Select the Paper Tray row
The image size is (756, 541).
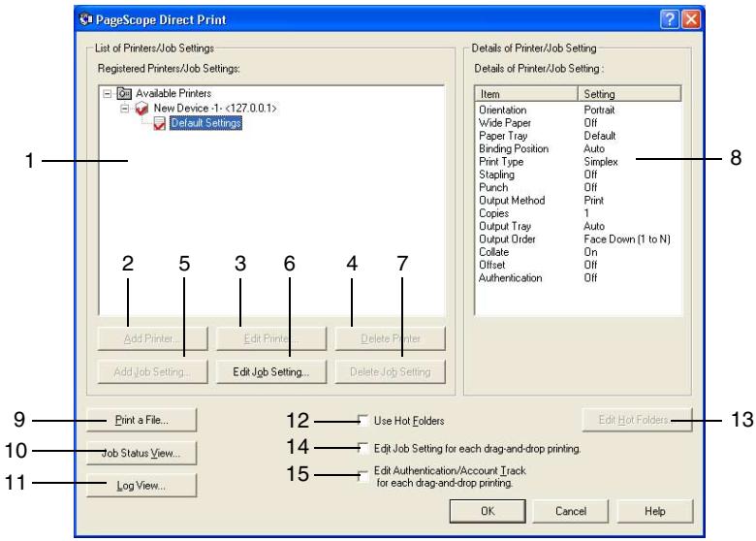[579, 136]
